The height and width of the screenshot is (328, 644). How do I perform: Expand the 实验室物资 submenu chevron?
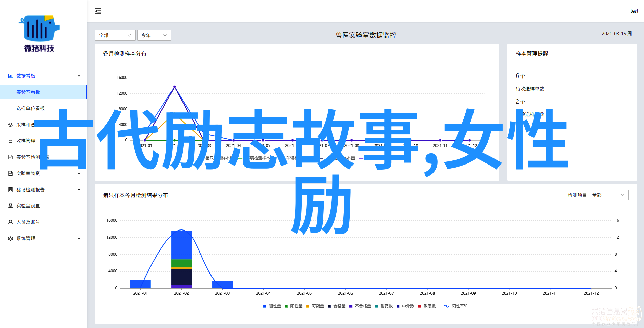[x=79, y=173]
